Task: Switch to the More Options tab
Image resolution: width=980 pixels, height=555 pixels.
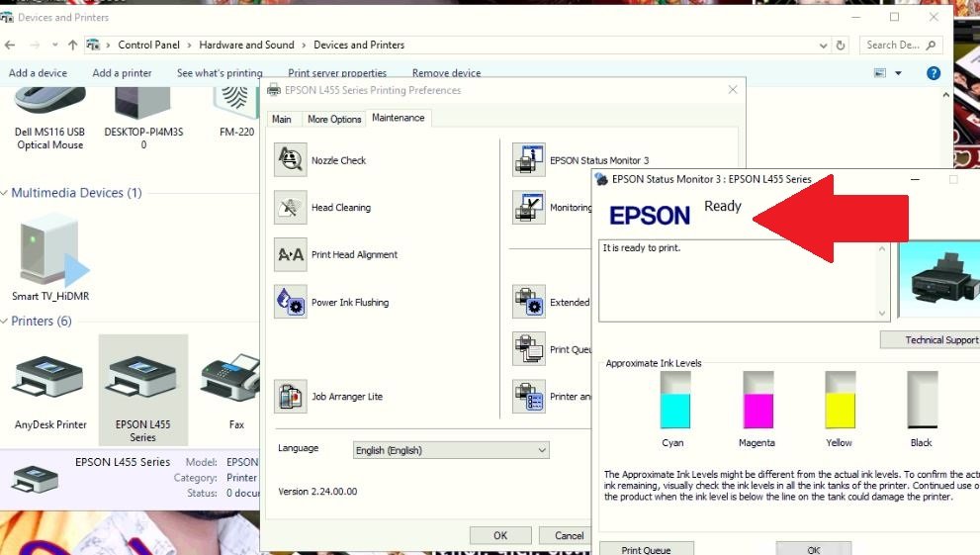Action: click(334, 119)
